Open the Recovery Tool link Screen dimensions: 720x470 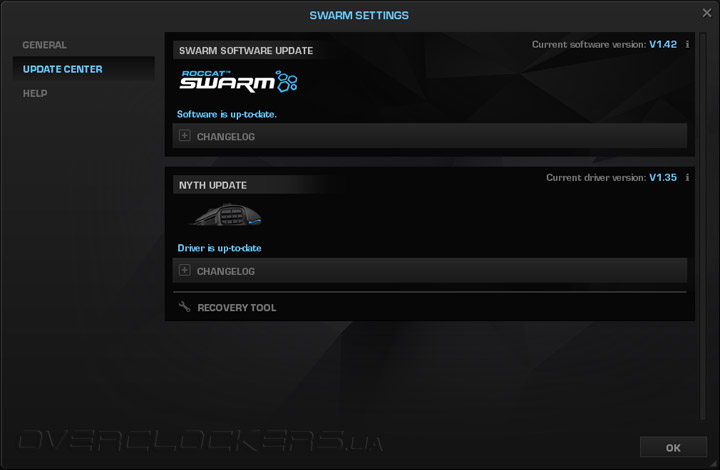click(236, 308)
